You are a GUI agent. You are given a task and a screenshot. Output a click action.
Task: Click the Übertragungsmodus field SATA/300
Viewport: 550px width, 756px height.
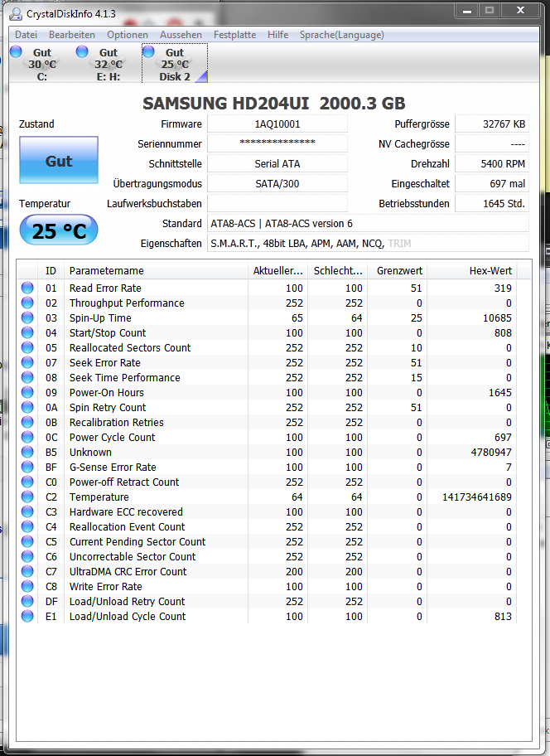click(x=277, y=184)
